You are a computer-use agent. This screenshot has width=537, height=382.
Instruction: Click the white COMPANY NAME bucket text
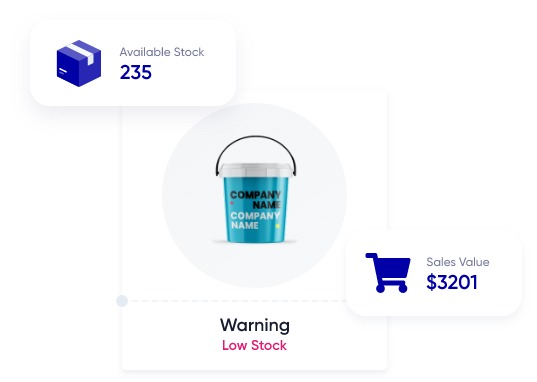click(x=255, y=220)
